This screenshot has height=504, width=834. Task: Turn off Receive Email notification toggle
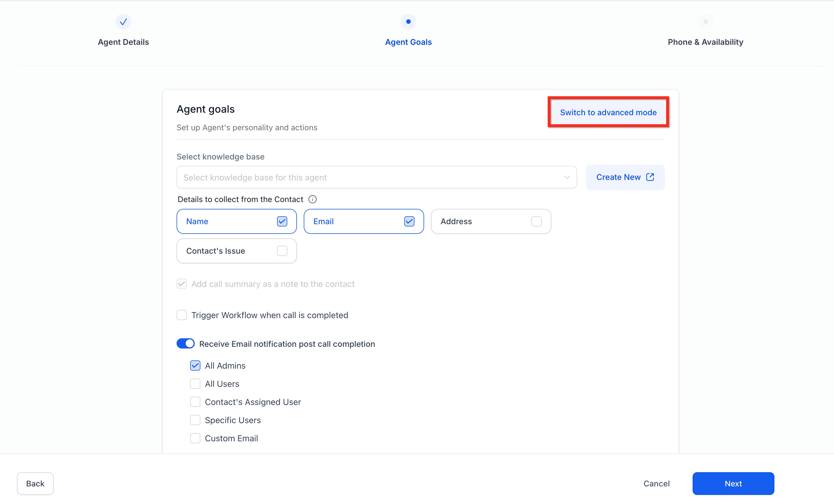click(x=185, y=344)
